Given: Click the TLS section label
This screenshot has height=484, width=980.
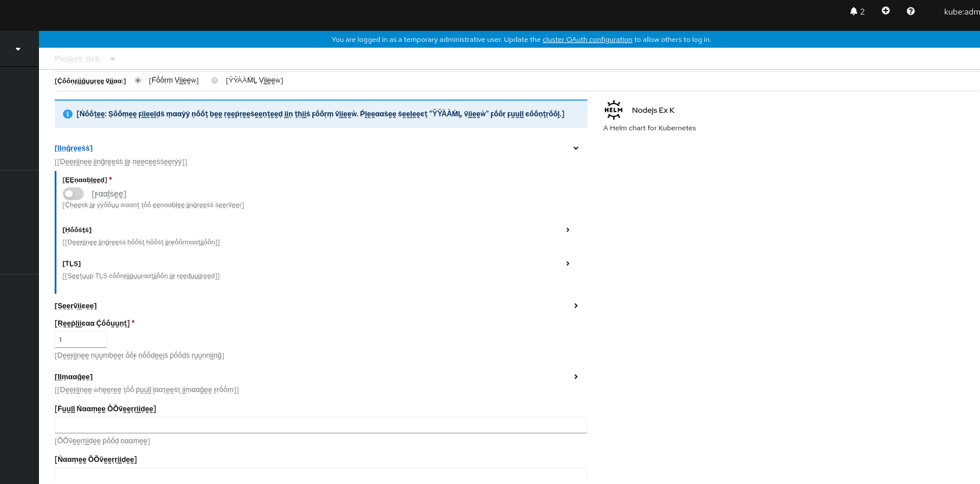Looking at the screenshot, I should pos(72,264).
